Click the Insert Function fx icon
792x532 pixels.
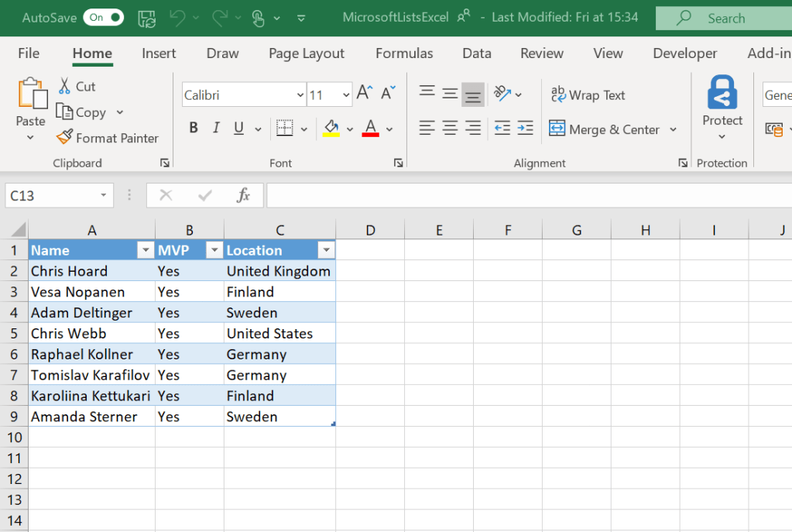(x=243, y=195)
